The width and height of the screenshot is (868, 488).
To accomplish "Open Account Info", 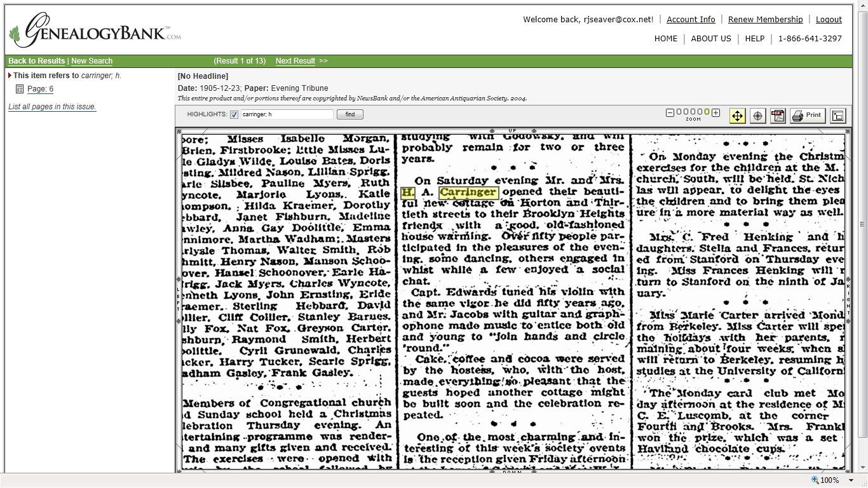I will coord(691,20).
